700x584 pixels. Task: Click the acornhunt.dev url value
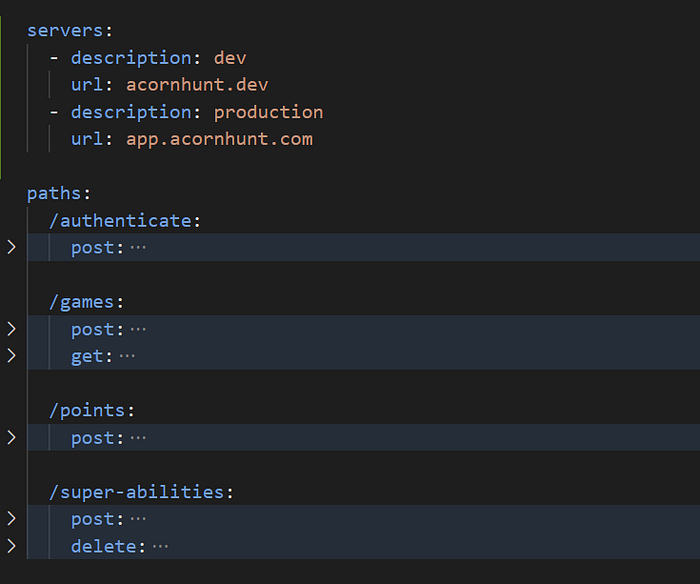(197, 85)
